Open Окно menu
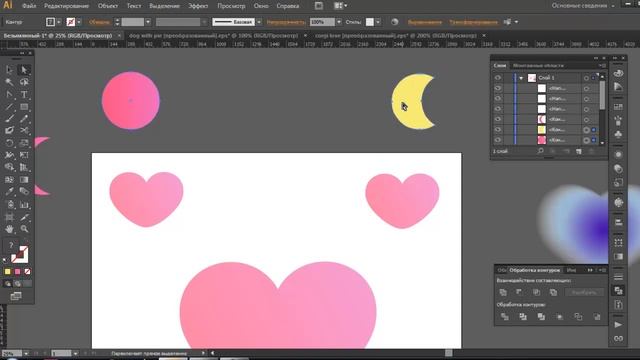 (261, 6)
